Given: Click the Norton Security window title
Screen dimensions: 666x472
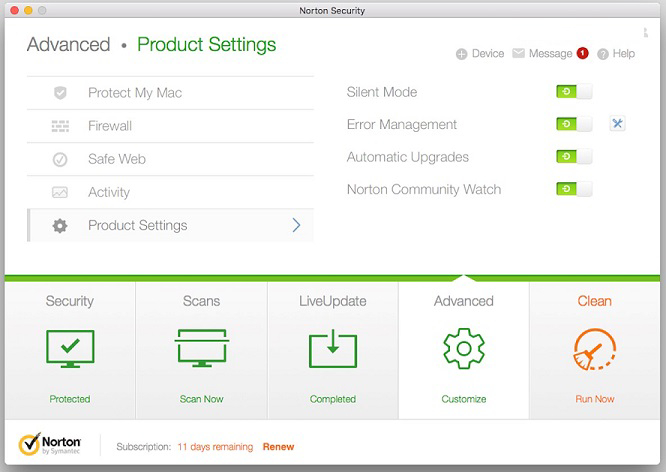Looking at the screenshot, I should coord(332,11).
